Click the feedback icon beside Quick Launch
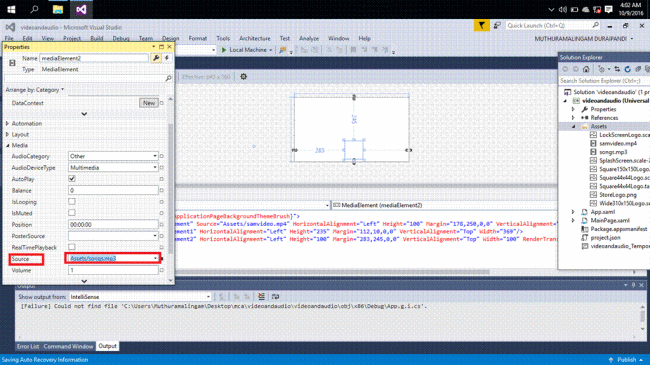 click(x=497, y=26)
